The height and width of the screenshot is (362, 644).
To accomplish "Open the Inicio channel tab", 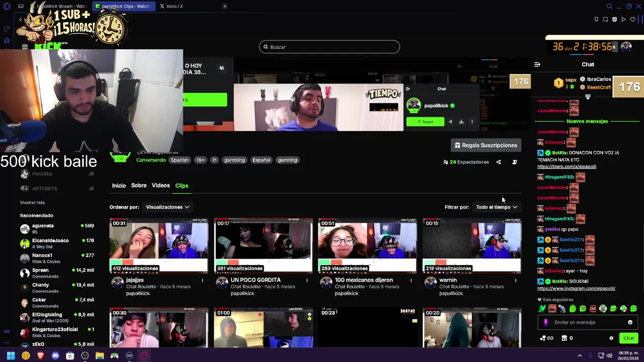I will click(x=119, y=186).
